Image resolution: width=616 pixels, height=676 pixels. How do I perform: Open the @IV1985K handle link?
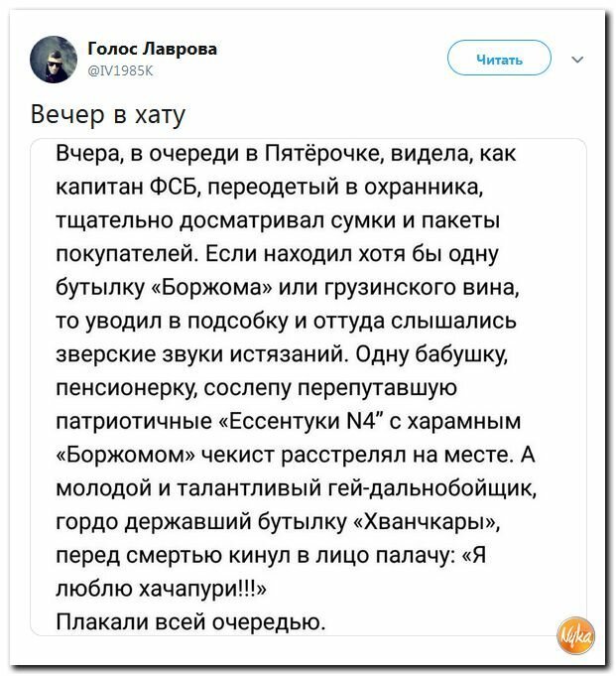pos(120,70)
